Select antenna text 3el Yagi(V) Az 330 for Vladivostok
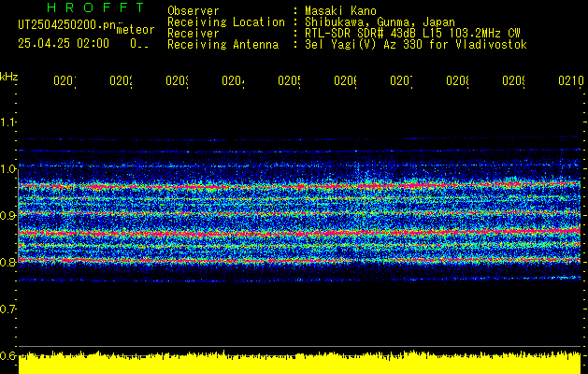This screenshot has width=588, height=374. (416, 45)
